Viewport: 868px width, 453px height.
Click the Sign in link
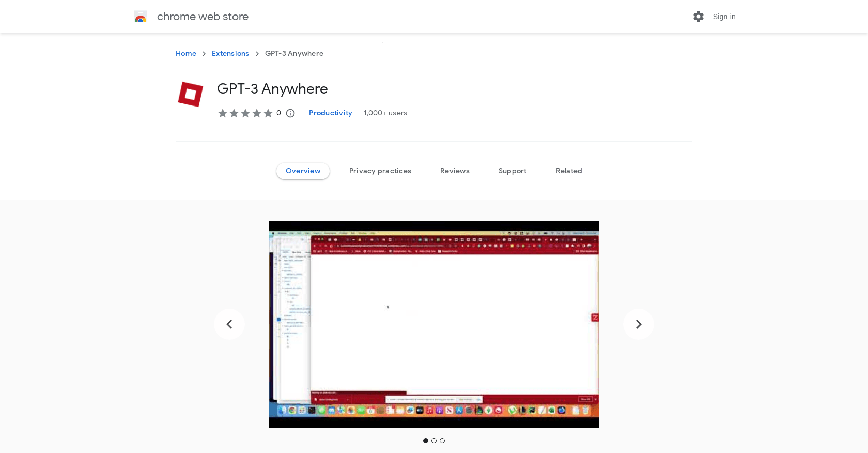724,17
